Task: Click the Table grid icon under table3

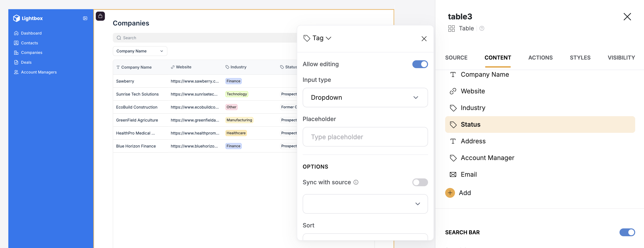Action: click(x=452, y=28)
